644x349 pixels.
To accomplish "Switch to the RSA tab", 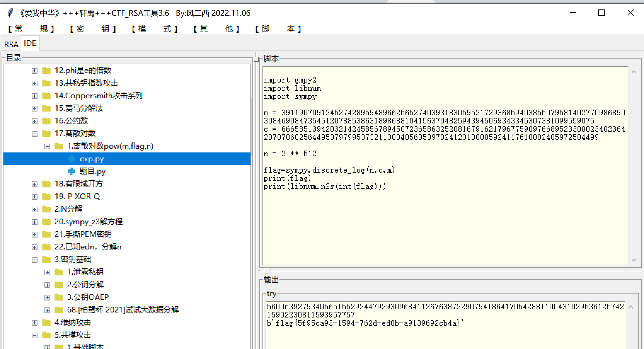I will 11,44.
